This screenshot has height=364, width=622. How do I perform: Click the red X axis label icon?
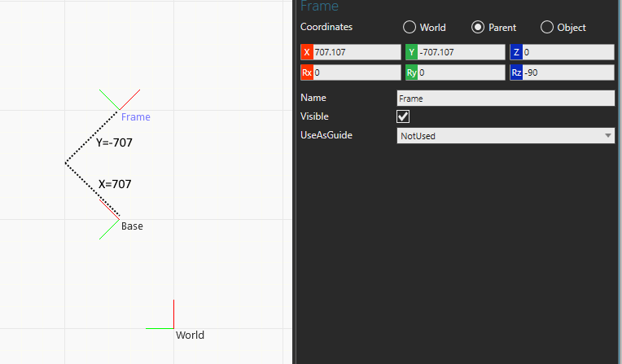coord(307,52)
